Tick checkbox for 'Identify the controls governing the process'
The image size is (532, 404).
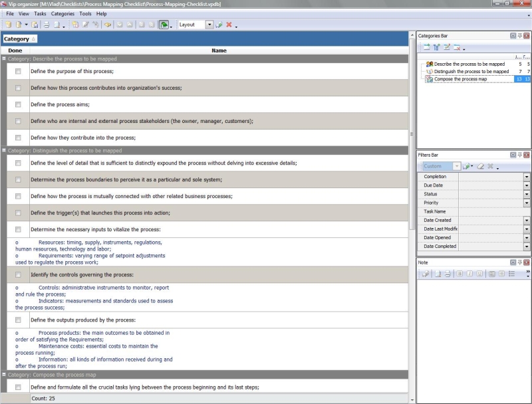[18, 274]
